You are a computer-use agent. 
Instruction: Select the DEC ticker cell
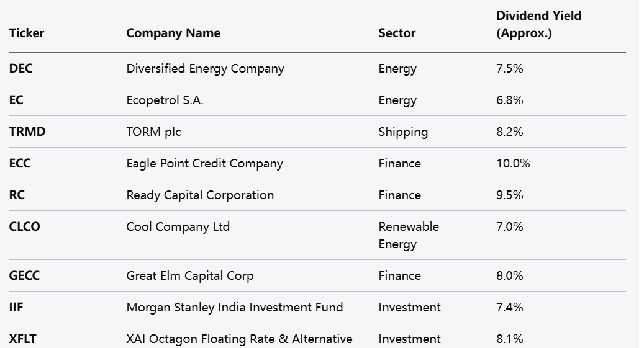tap(21, 69)
